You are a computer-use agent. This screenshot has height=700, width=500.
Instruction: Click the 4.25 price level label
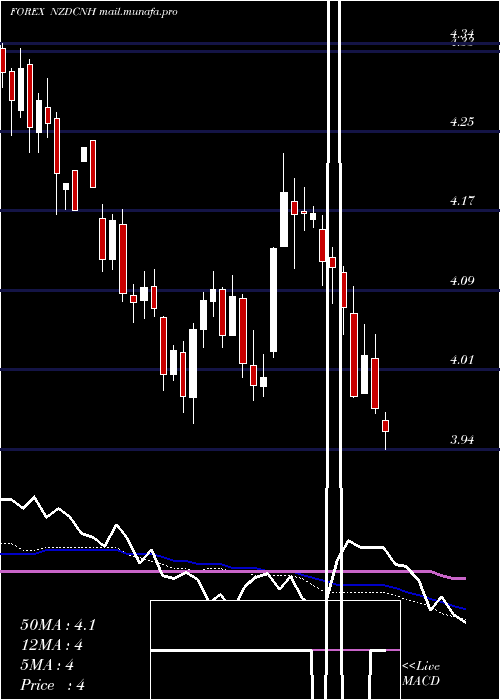coord(462,121)
